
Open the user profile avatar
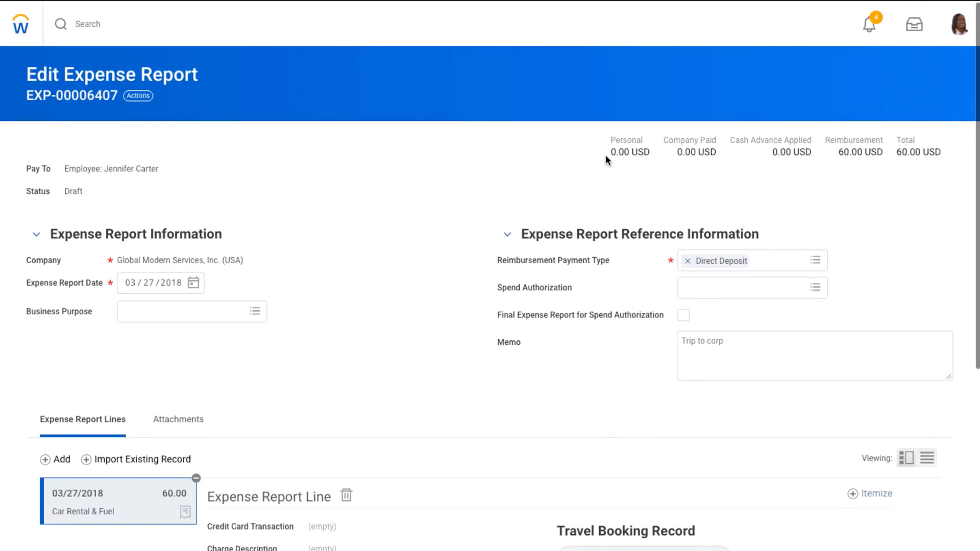coord(959,24)
